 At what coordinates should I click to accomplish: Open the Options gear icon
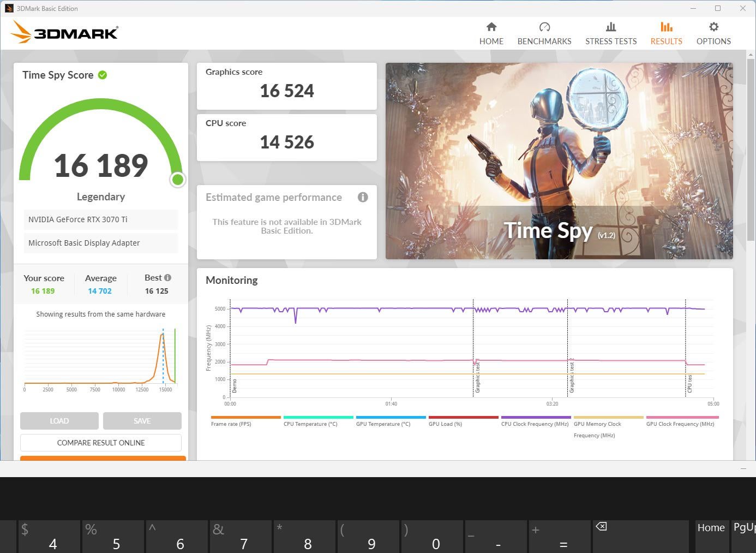[713, 27]
